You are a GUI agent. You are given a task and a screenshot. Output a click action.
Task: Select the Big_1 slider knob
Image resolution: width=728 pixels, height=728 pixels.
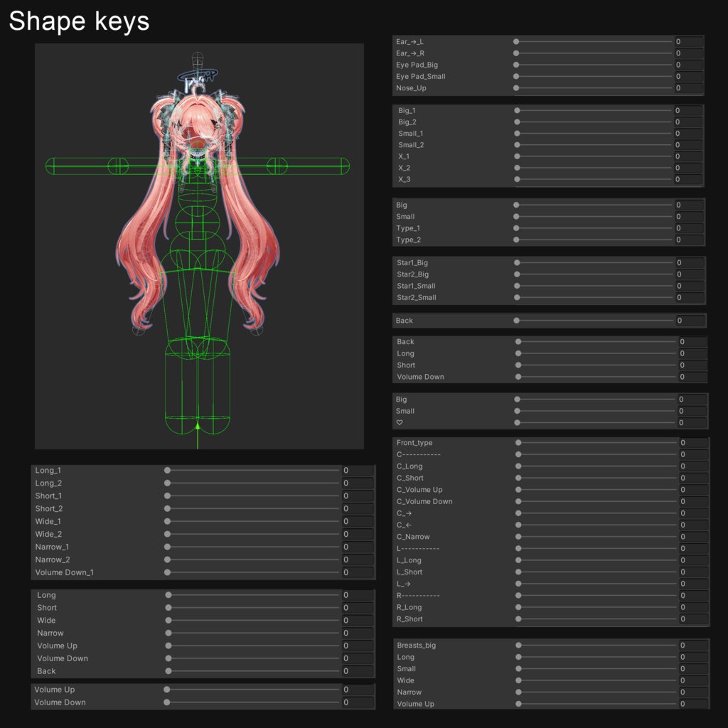pyautogui.click(x=517, y=110)
